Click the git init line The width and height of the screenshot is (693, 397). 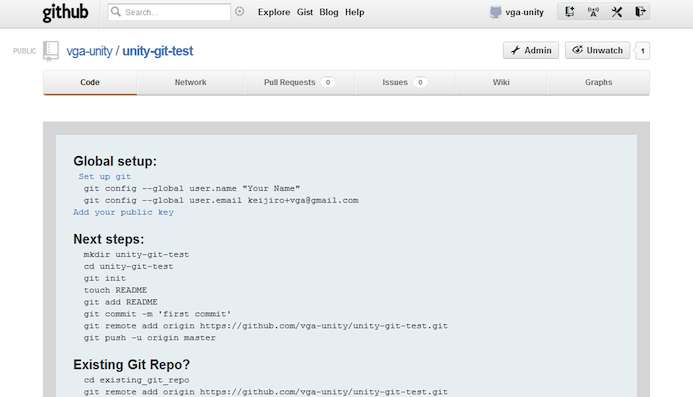point(105,279)
